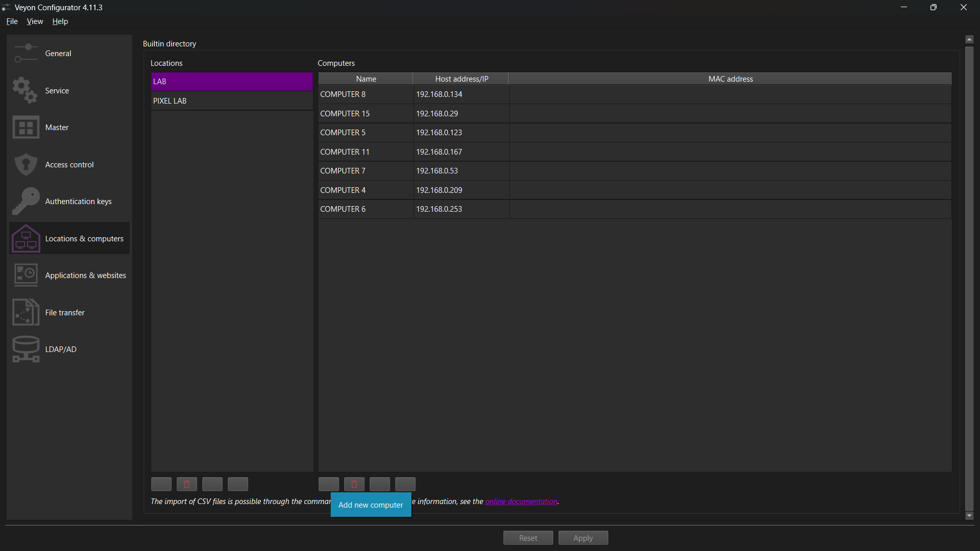Select COMPUTER 11 name cell
Image resolution: width=980 pixels, height=551 pixels.
point(366,152)
